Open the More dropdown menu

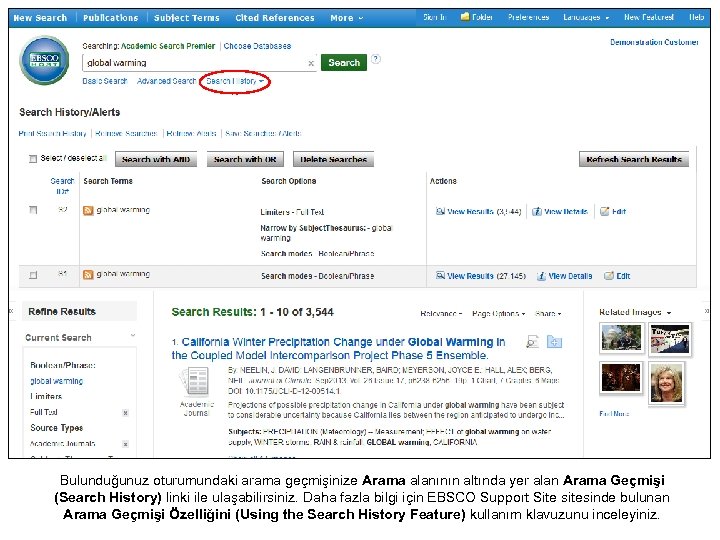pos(347,18)
